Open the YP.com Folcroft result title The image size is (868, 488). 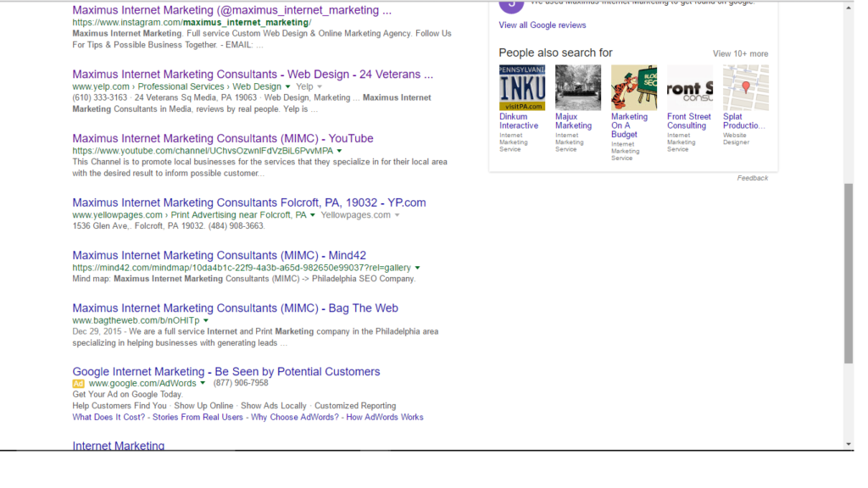[249, 202]
